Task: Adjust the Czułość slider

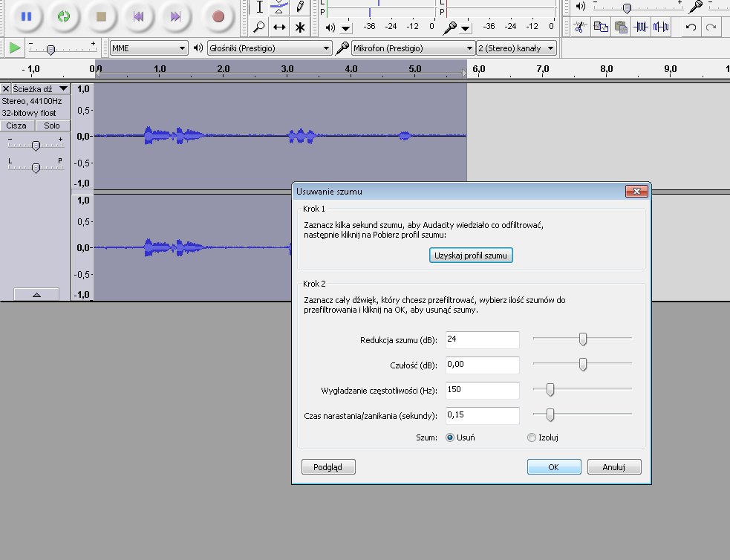Action: (x=582, y=364)
